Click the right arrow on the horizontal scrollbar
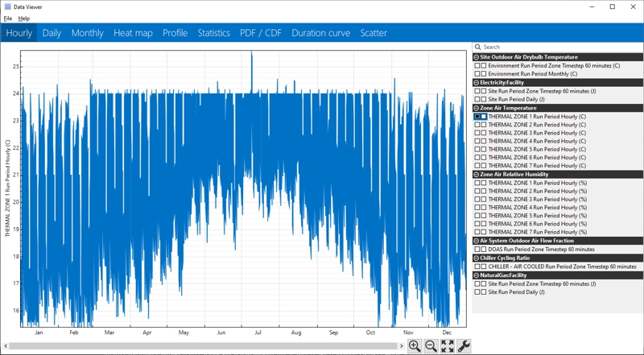The image size is (644, 355). (402, 346)
